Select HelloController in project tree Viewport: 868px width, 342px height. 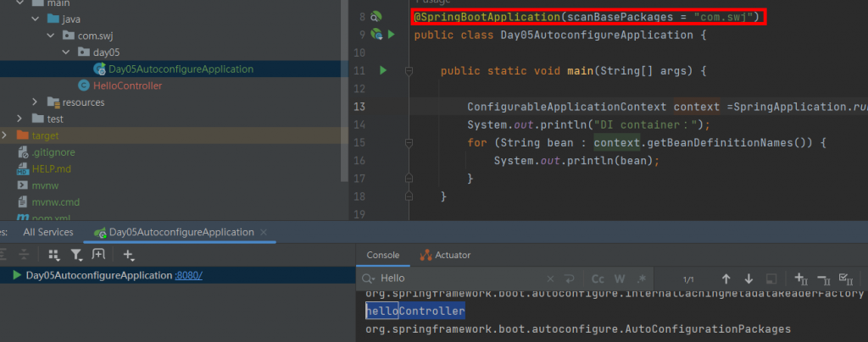(x=127, y=85)
